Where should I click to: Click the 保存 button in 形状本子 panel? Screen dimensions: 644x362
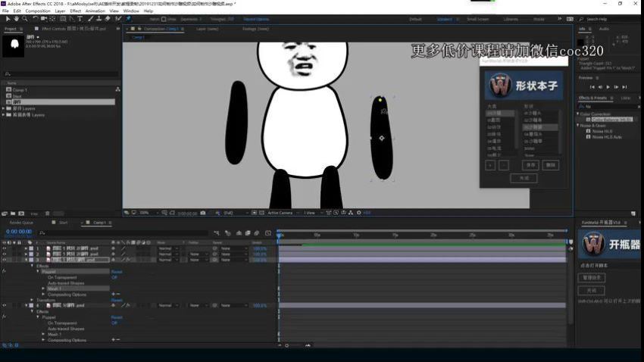click(x=530, y=165)
